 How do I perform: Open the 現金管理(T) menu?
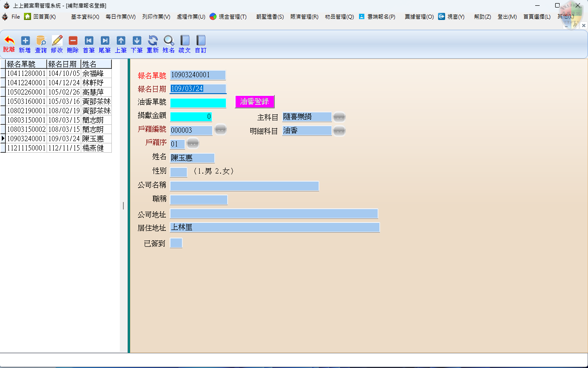(228, 17)
